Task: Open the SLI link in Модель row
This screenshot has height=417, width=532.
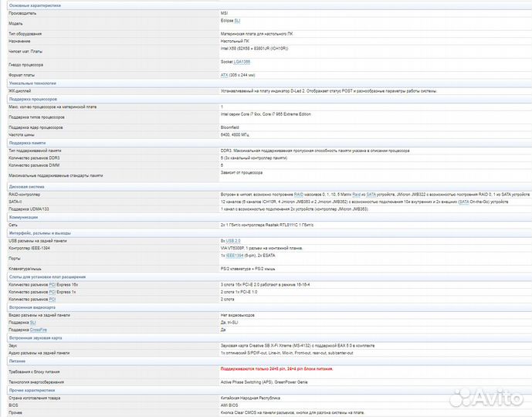Action: (x=237, y=21)
